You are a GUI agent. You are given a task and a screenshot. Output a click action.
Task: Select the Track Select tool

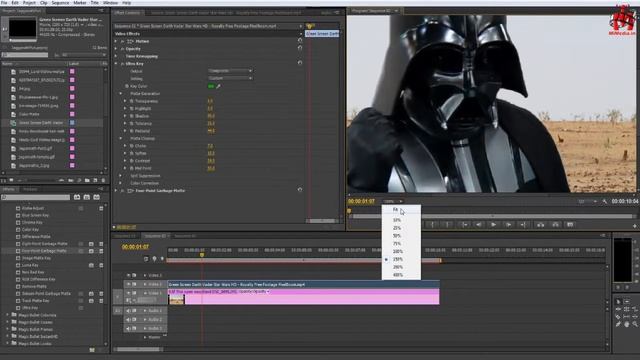point(627,302)
